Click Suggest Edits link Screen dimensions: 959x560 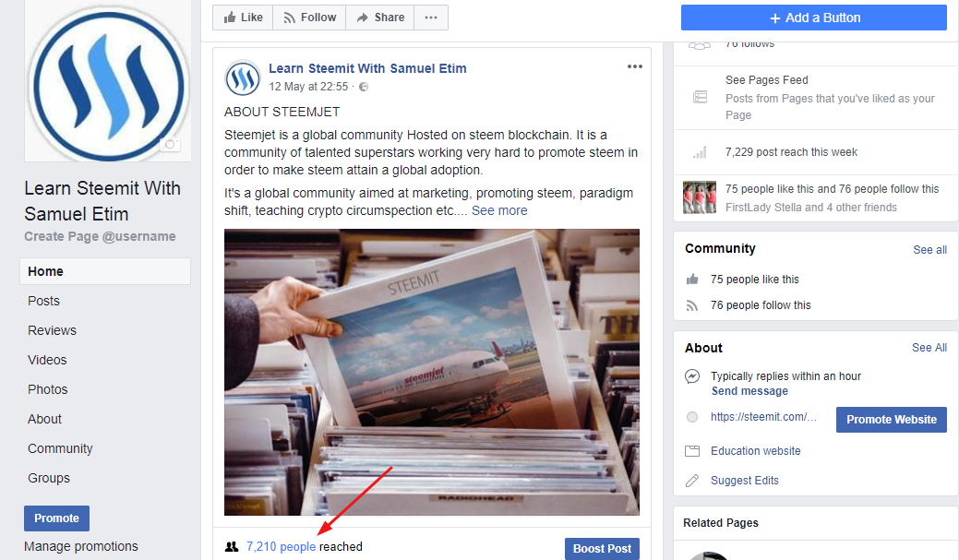click(744, 481)
